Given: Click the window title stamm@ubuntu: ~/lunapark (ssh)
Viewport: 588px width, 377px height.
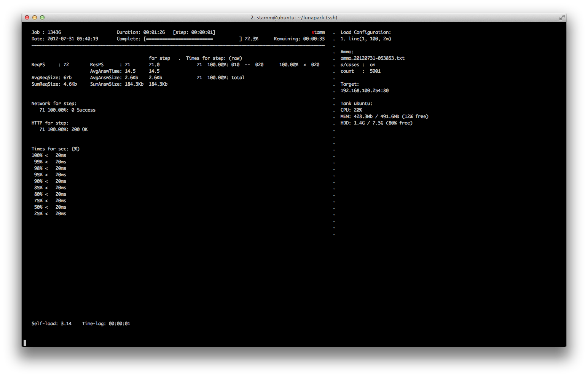Looking at the screenshot, I should 293,18.
